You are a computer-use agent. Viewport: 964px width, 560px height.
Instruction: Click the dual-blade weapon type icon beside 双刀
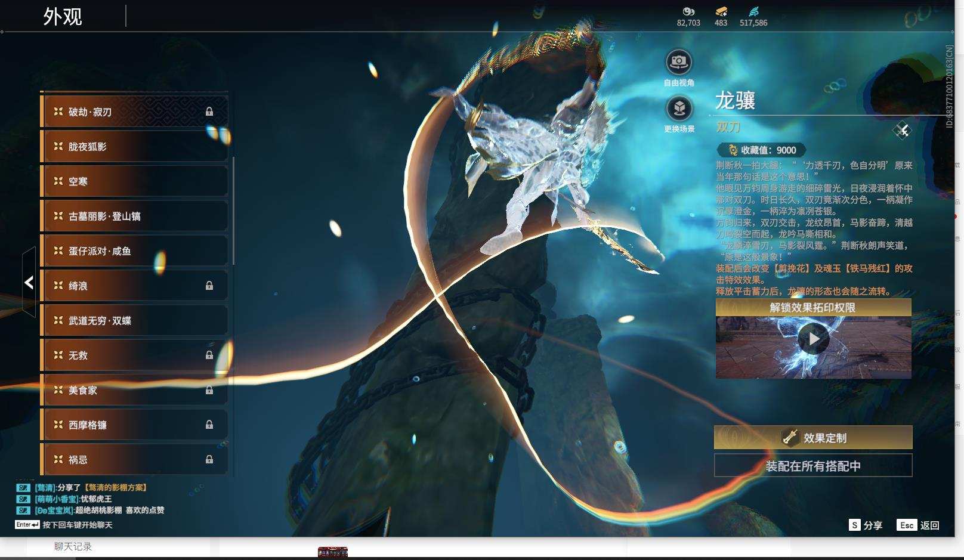coord(902,130)
